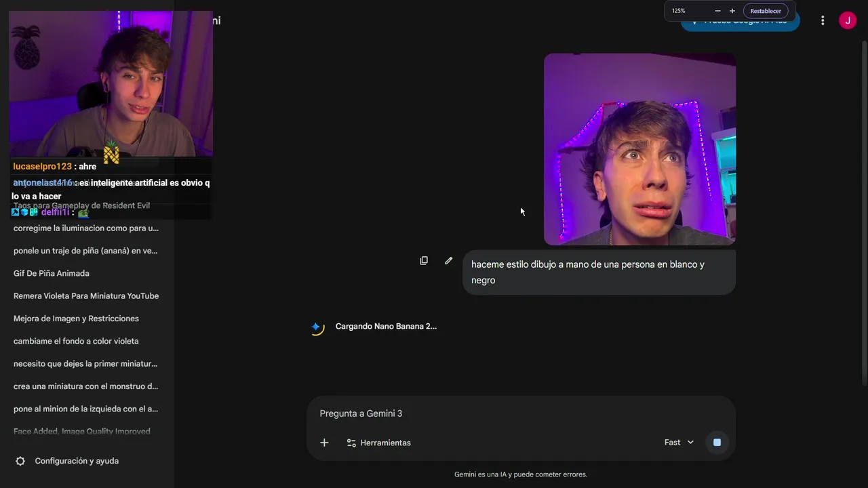Decrease zoom with the minus button
868x488 pixels.
pos(717,11)
